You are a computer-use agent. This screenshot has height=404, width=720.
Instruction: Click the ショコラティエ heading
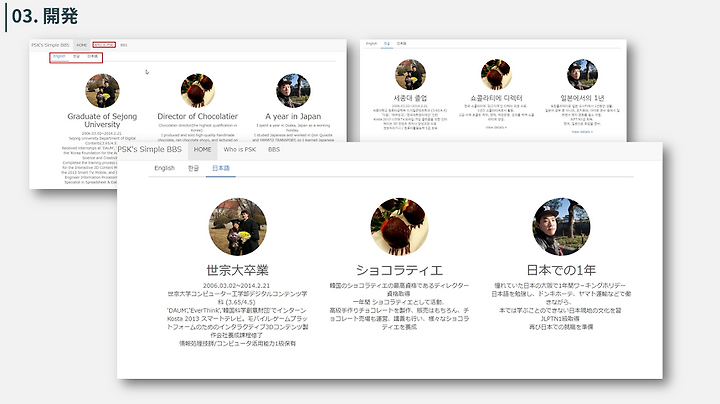pos(399,270)
